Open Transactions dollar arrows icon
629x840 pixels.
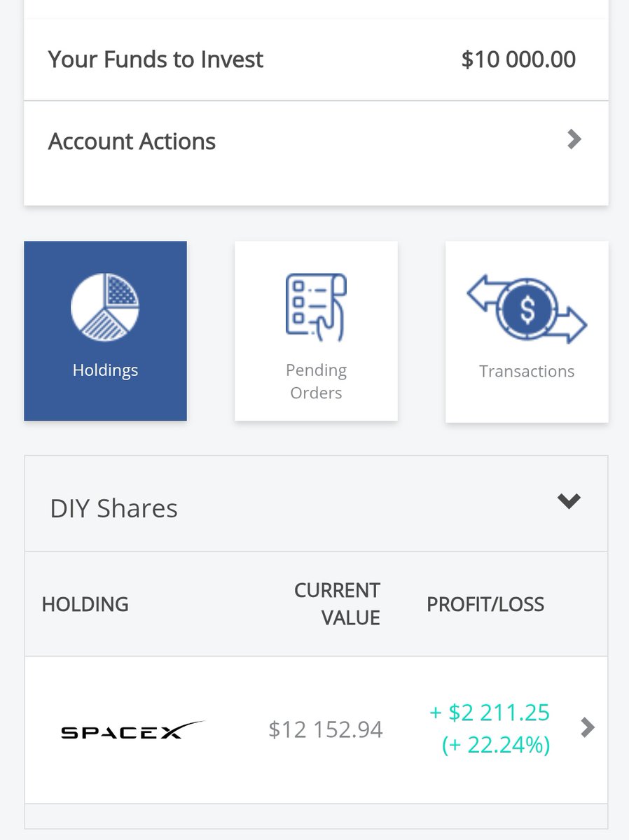pos(527,309)
